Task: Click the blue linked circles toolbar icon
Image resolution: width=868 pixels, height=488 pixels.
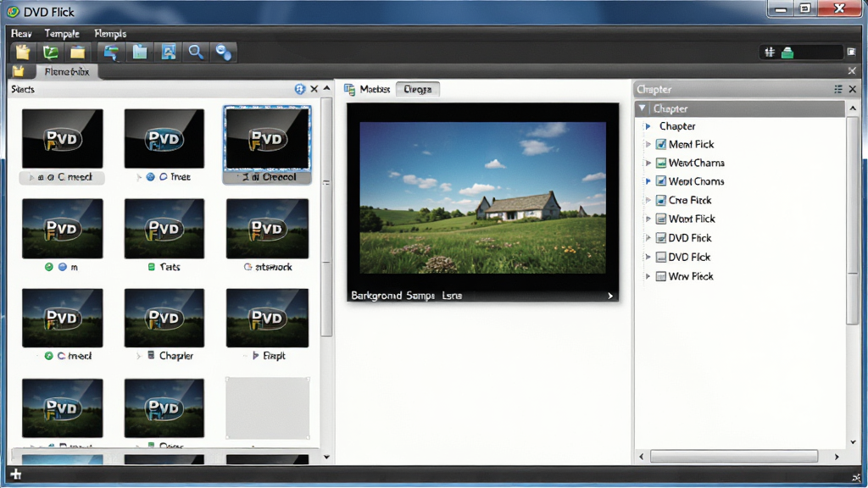Action: click(x=224, y=52)
